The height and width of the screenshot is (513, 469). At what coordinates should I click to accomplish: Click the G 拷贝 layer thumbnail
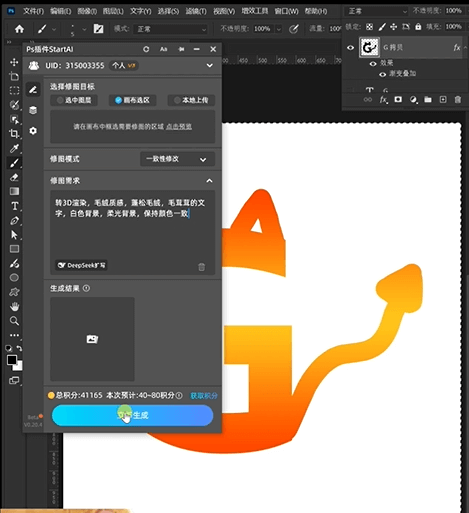[x=369, y=48]
